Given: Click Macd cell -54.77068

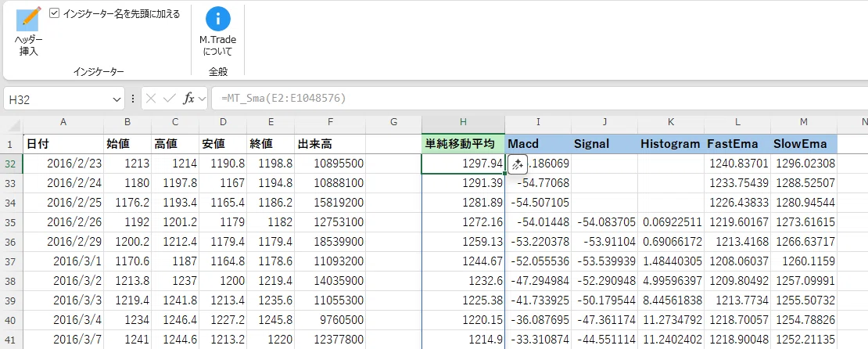Looking at the screenshot, I should point(538,183).
